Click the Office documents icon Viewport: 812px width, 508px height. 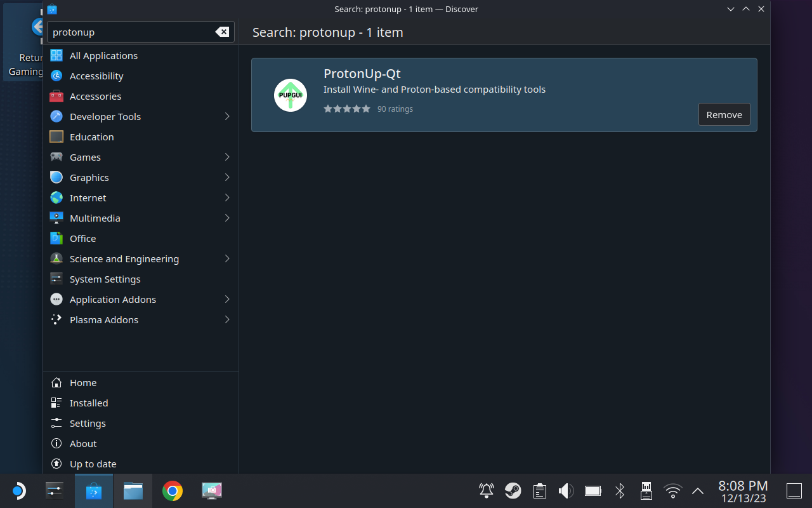[x=56, y=238]
